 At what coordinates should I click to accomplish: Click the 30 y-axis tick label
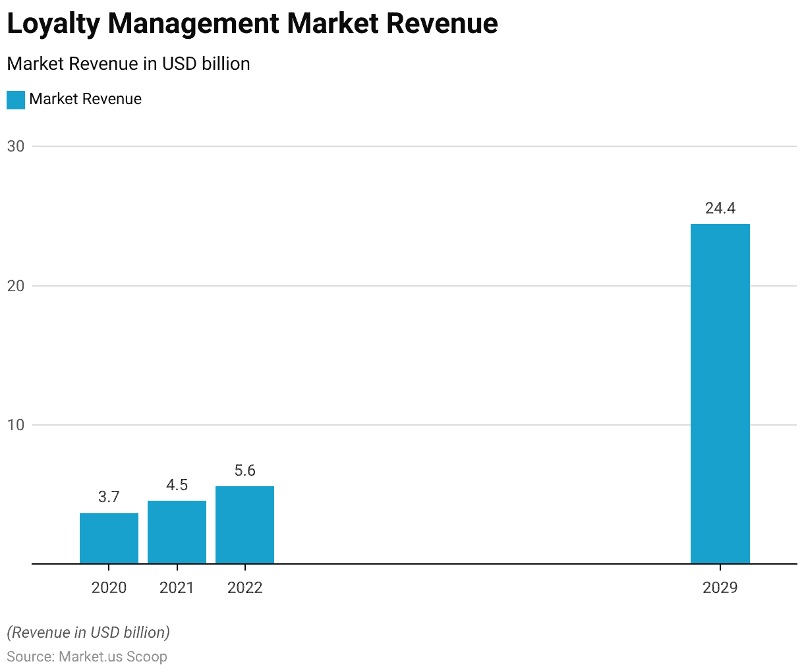[x=16, y=146]
